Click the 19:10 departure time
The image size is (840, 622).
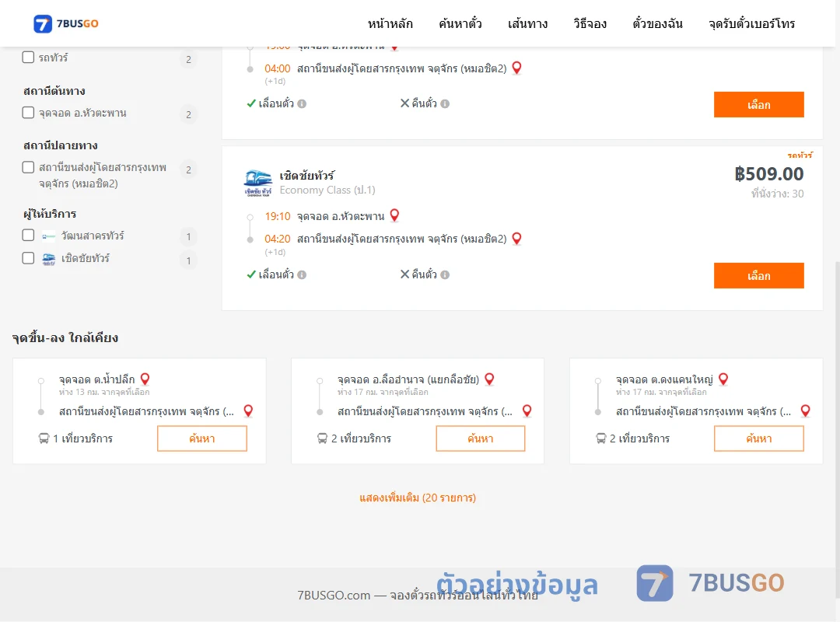point(278,216)
